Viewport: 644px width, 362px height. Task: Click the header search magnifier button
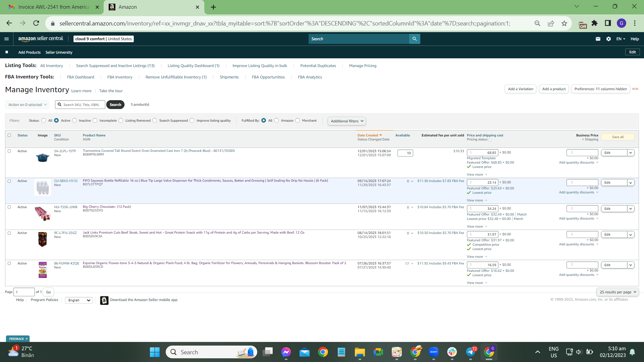tap(415, 39)
